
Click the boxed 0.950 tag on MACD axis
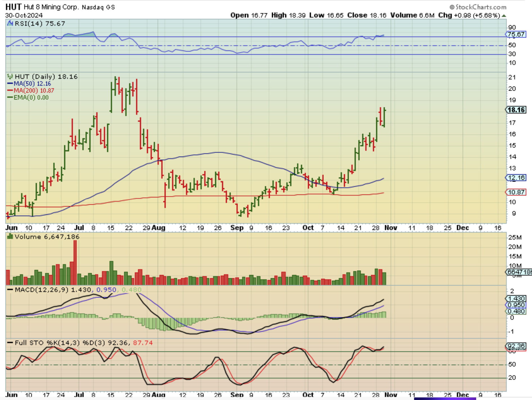pyautogui.click(x=516, y=305)
